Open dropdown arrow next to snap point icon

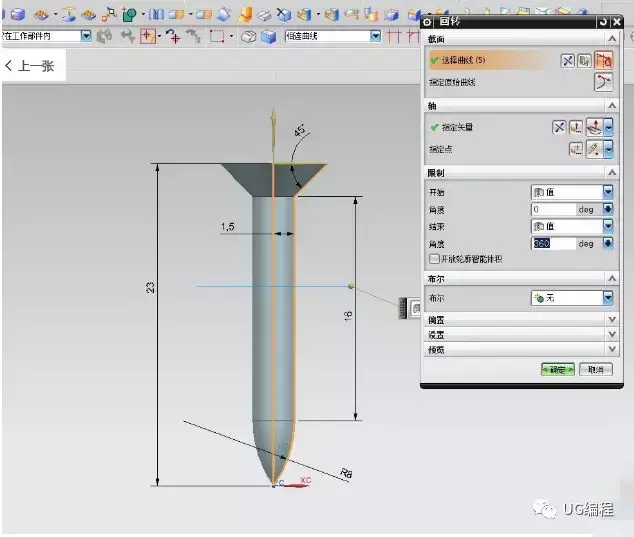(x=160, y=36)
